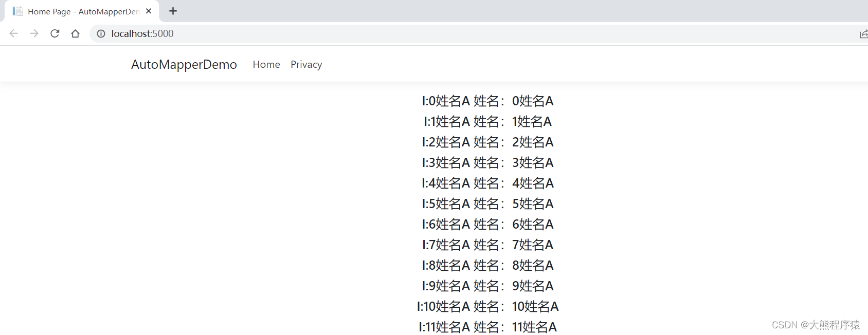This screenshot has width=868, height=335.
Task: Open the Privacy page
Action: (306, 64)
